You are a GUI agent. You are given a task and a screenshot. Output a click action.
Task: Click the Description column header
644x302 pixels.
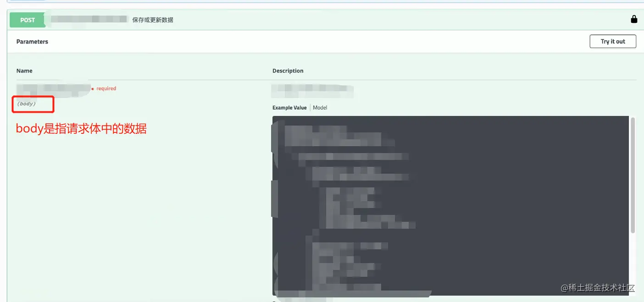click(x=288, y=71)
